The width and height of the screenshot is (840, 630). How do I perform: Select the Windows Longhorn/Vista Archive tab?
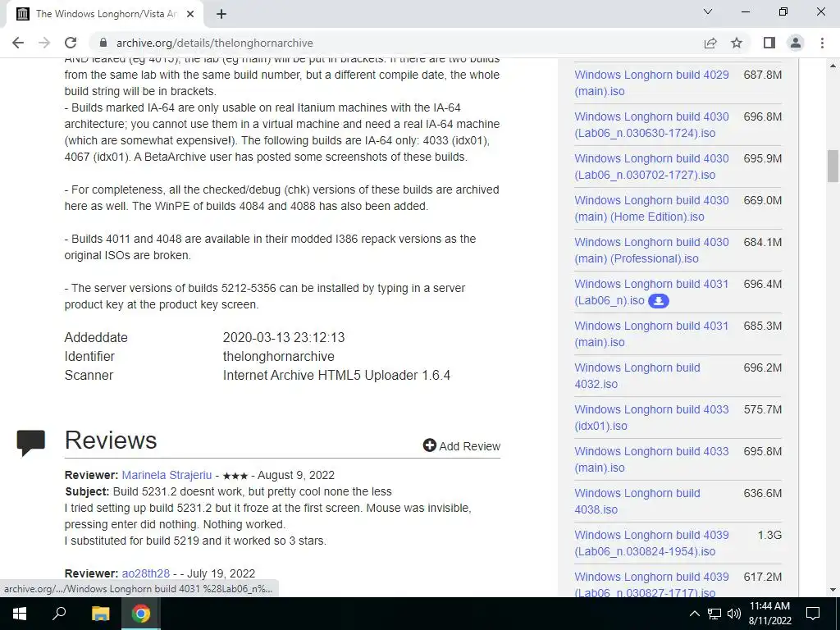[x=104, y=14]
